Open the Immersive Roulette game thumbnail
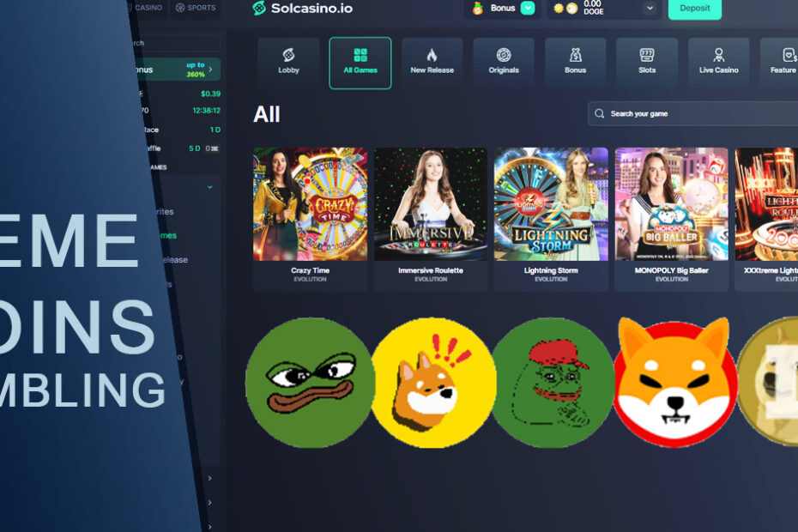 click(431, 204)
